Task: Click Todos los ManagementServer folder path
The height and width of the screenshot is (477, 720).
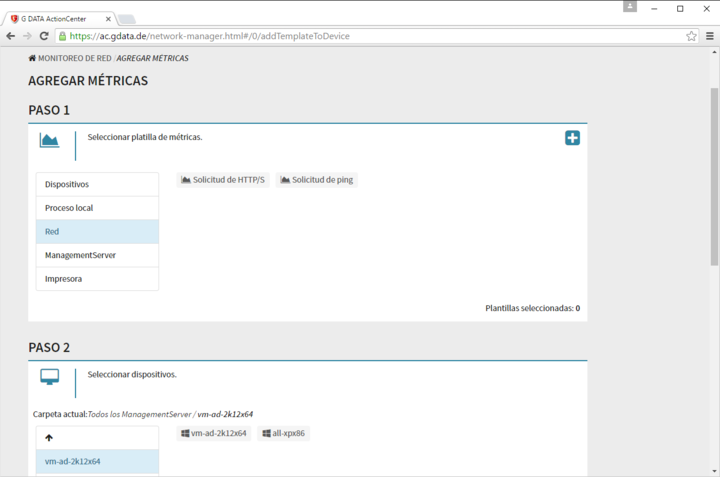Action: point(140,414)
